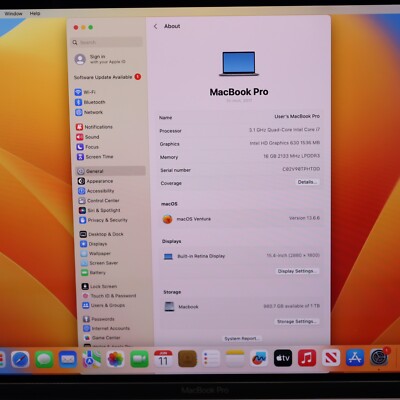Open Passwords settings
Image resolution: width=400 pixels, height=400 pixels.
coord(99,319)
